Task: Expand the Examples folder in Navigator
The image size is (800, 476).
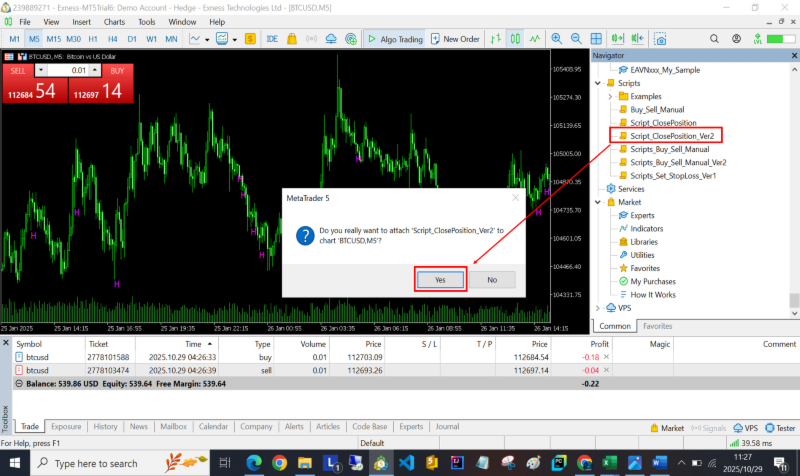Action: pos(610,96)
